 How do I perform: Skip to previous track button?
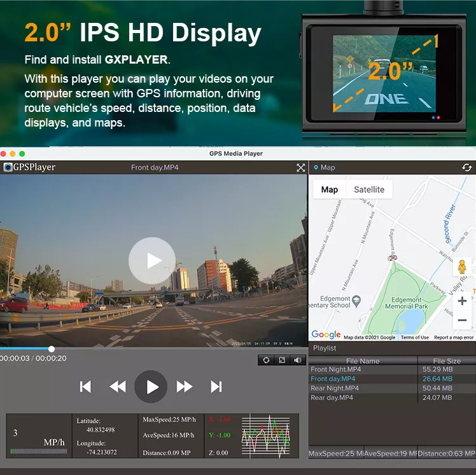point(85,387)
